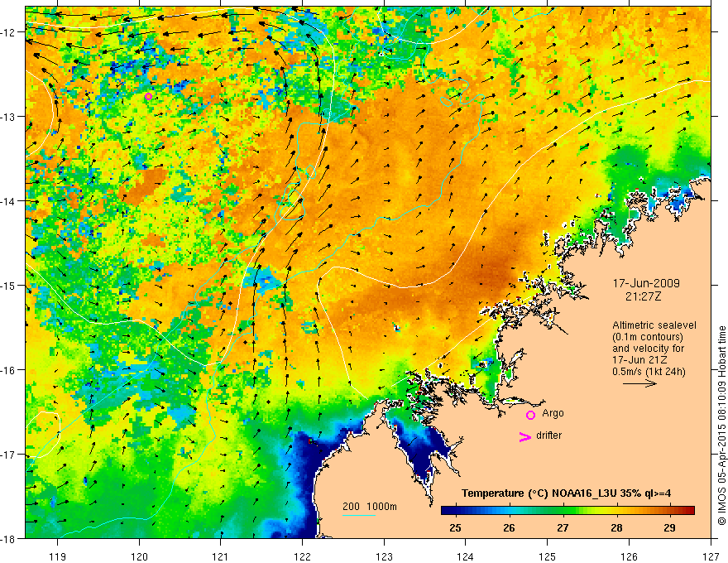Click the Argo legend circle symbol
This screenshot has height=563, width=728.
(530, 415)
